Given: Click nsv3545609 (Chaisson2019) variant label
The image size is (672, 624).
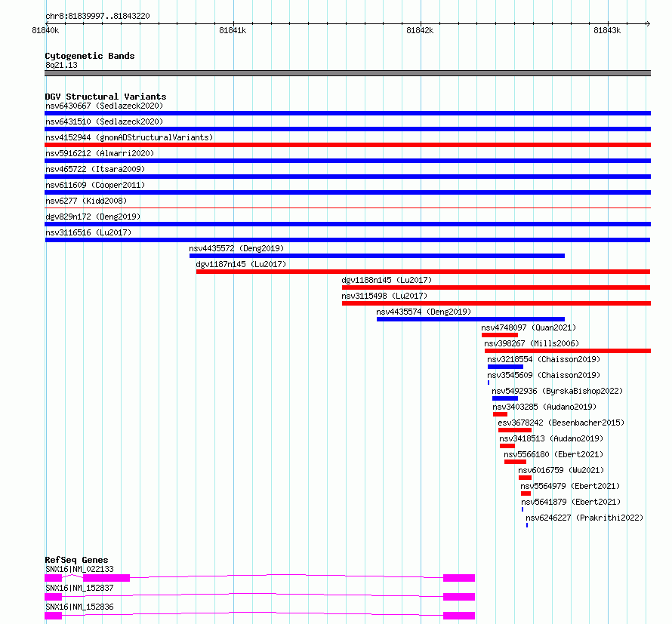Looking at the screenshot, I should (x=544, y=375).
